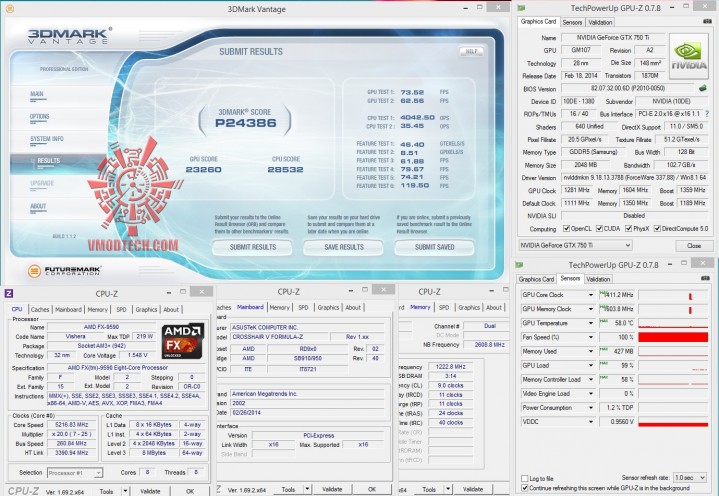
Task: Click Validate in the first CPU-Z window
Action: pyautogui.click(x=150, y=491)
